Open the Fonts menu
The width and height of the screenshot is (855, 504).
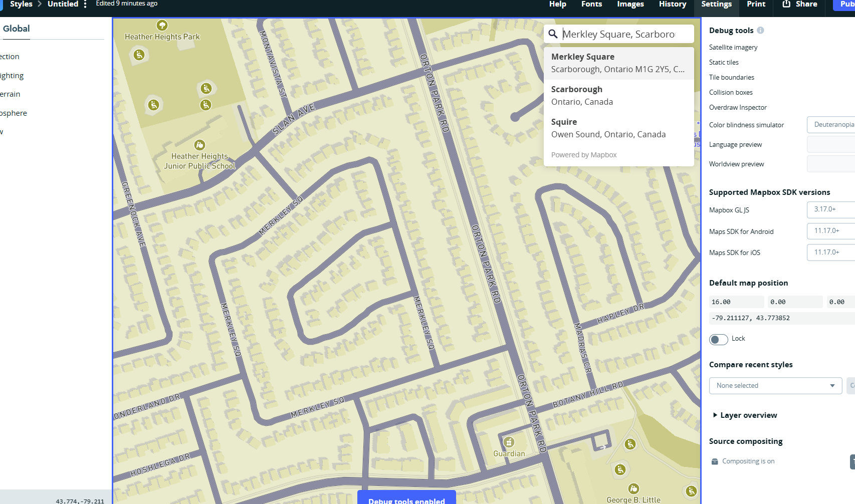coord(591,4)
